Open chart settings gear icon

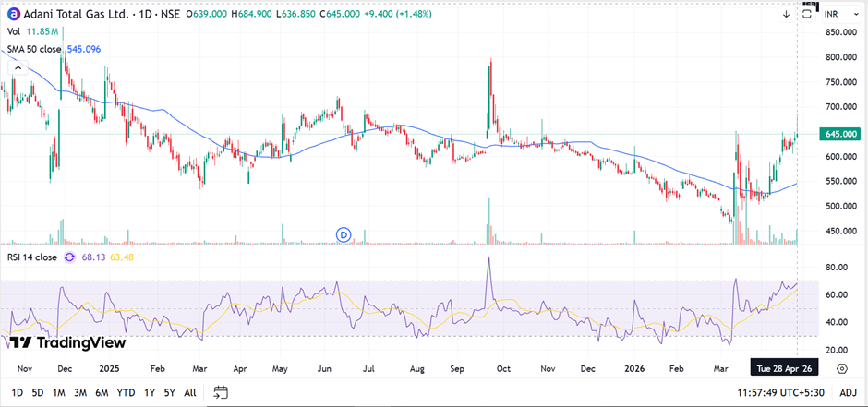point(842,368)
